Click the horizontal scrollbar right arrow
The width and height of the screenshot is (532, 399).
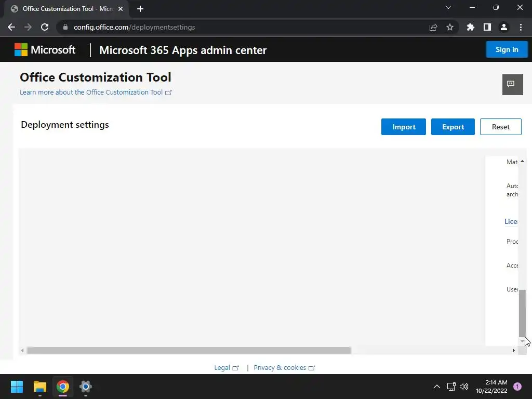tap(514, 351)
